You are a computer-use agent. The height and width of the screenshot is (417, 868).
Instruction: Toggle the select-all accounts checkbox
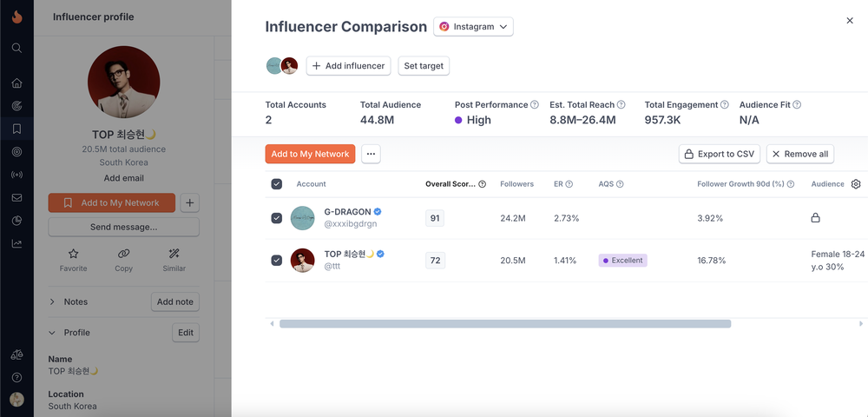point(276,184)
